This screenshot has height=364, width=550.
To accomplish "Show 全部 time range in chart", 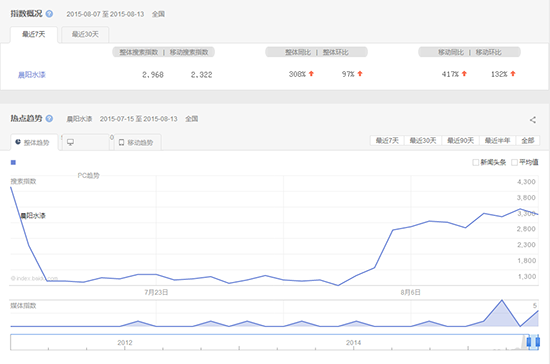I will [528, 141].
